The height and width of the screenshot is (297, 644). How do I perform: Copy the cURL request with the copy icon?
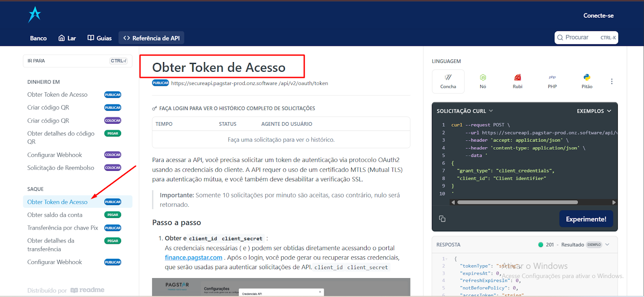[x=442, y=219]
